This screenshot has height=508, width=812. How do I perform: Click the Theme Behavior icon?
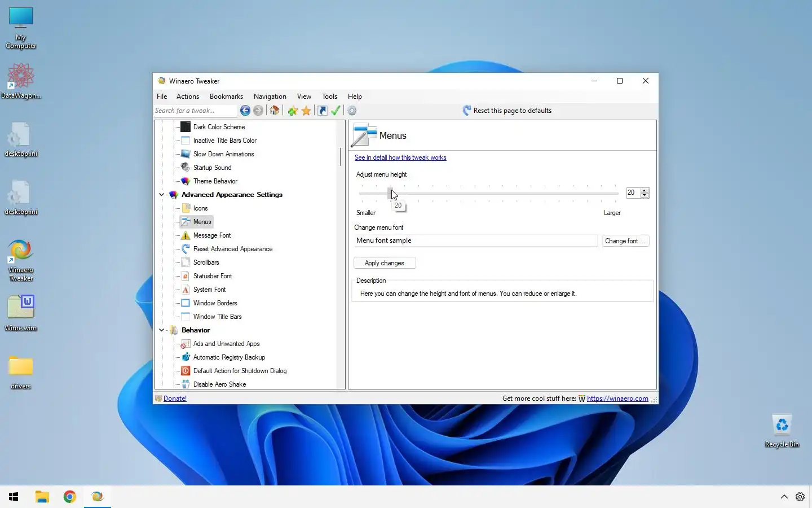click(186, 181)
